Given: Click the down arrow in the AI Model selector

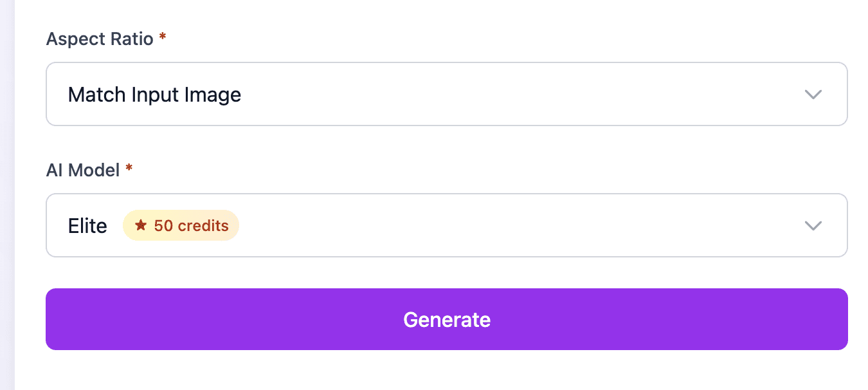Looking at the screenshot, I should (813, 225).
